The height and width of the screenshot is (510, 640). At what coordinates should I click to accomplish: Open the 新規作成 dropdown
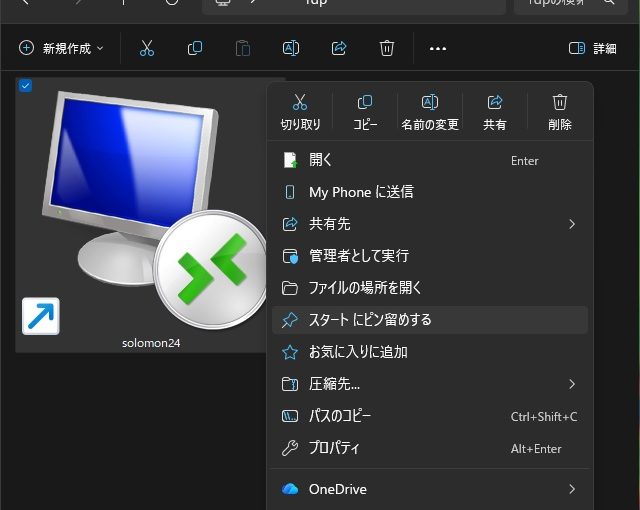click(62, 48)
